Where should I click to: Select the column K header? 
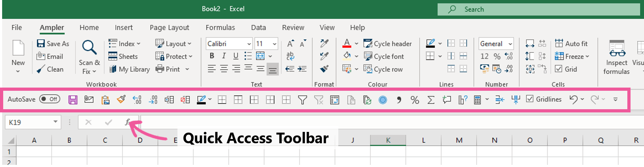388,140
